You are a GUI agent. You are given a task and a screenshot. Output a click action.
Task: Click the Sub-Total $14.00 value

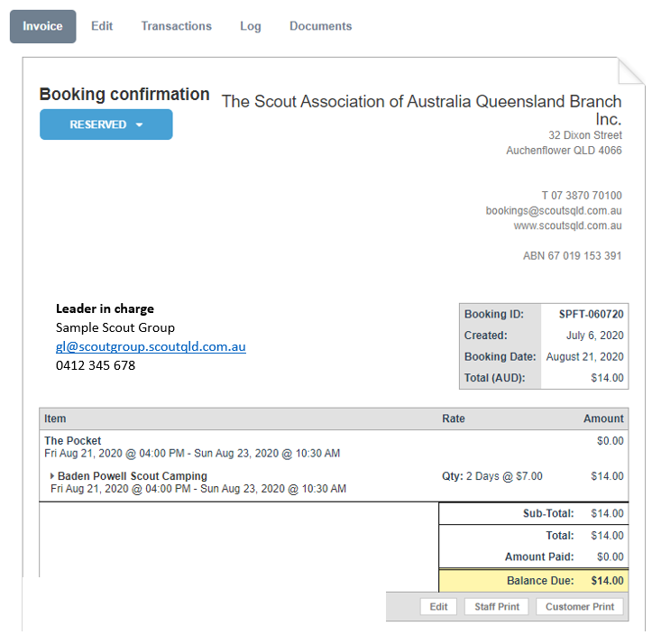point(607,513)
